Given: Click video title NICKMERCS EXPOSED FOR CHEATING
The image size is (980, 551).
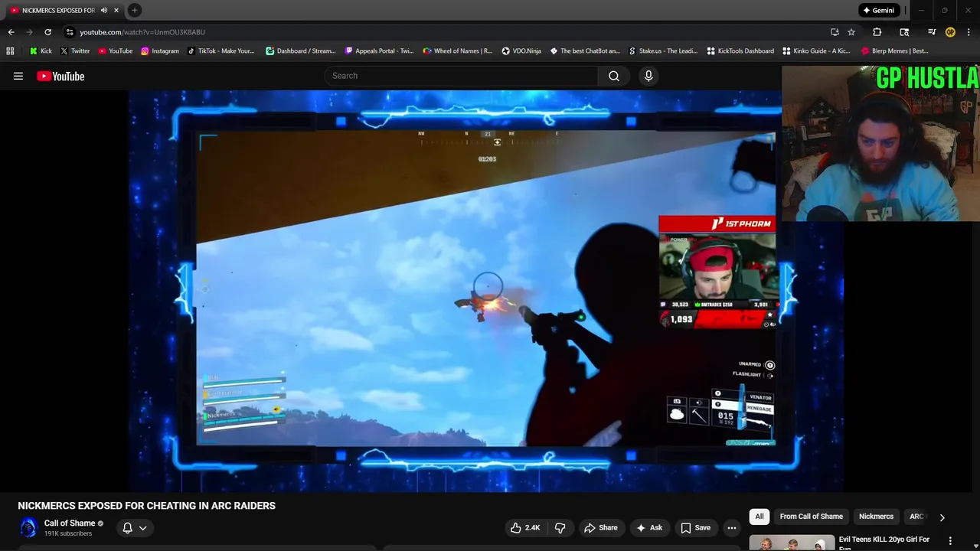Looking at the screenshot, I should click(146, 506).
